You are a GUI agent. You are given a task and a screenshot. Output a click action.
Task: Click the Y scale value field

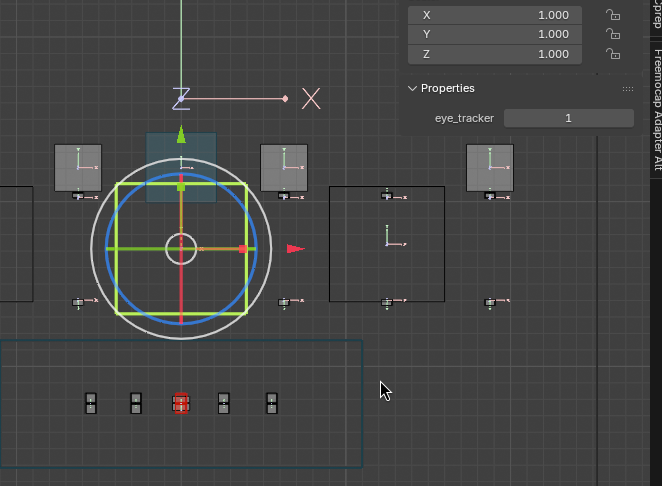(495, 34)
